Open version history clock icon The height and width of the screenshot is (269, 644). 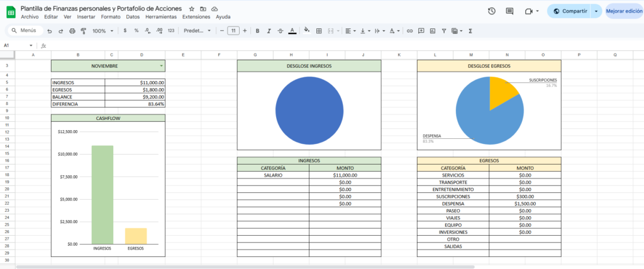point(491,11)
